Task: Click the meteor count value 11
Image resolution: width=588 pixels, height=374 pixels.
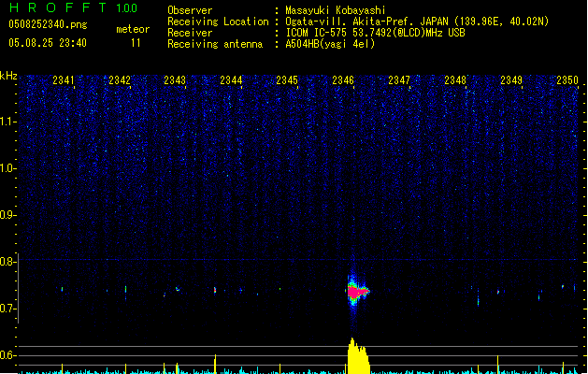Action: [136, 43]
